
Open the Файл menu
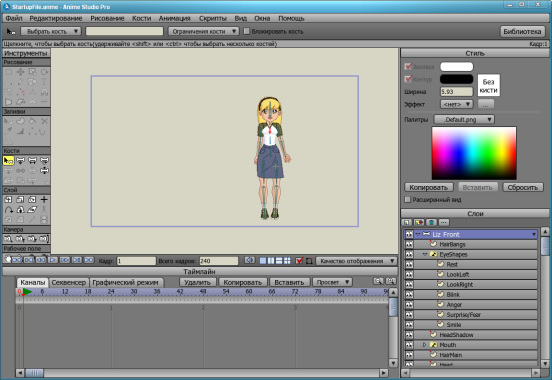tap(14, 18)
